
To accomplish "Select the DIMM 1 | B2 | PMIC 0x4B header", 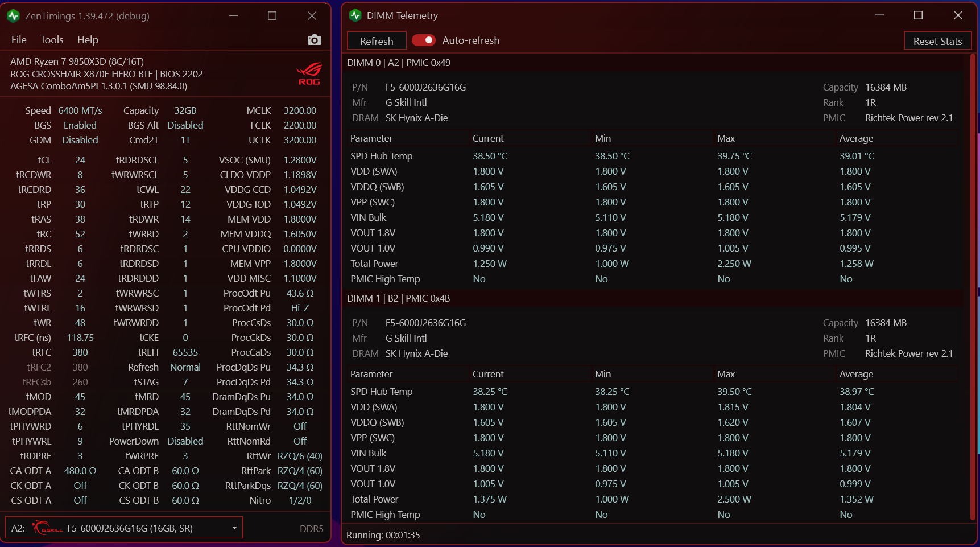I will pos(398,298).
